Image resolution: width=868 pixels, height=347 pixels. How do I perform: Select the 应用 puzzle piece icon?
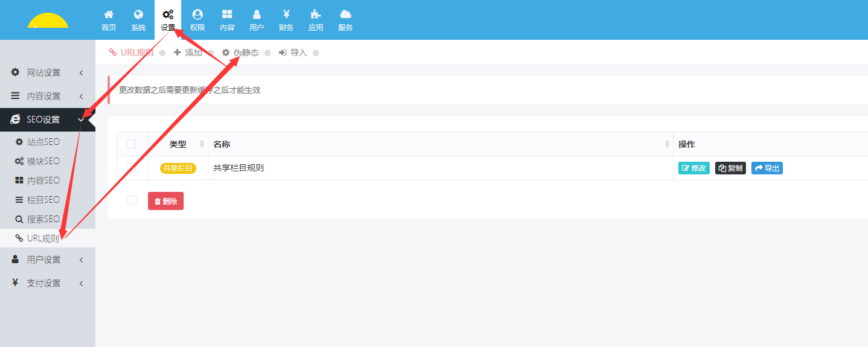(x=315, y=14)
